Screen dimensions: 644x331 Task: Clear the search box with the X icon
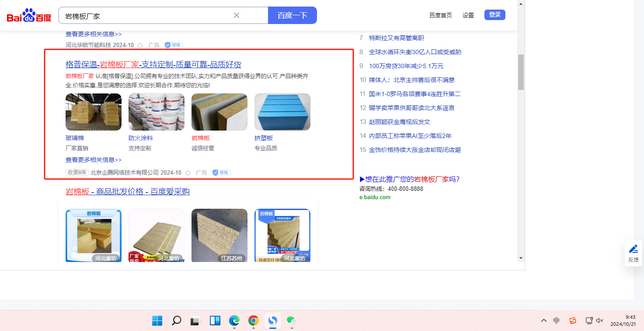click(x=237, y=15)
